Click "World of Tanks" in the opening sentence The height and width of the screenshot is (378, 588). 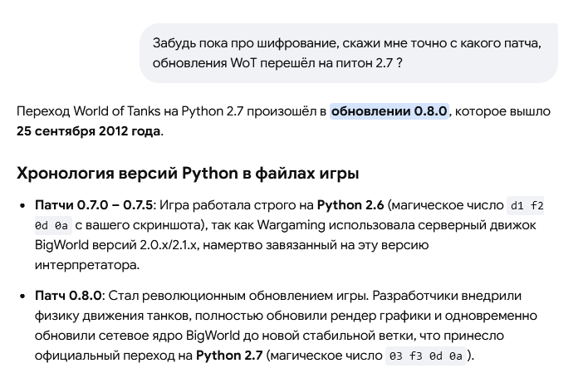click(x=125, y=111)
